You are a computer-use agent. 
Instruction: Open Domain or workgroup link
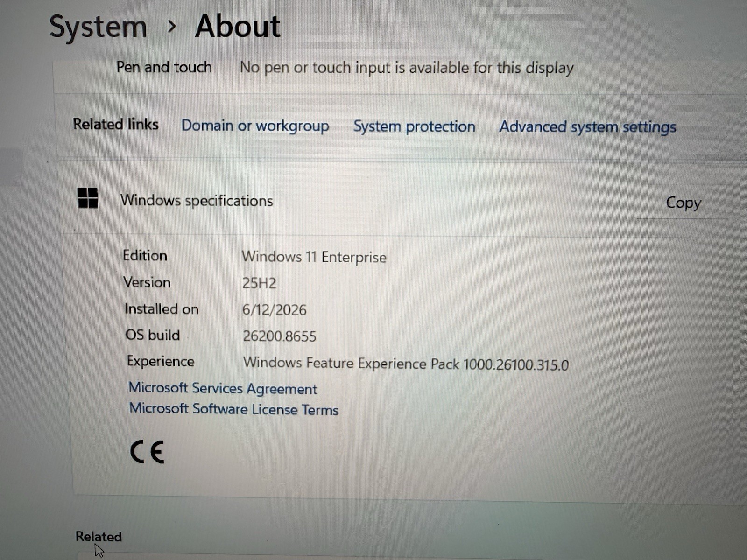coord(255,126)
